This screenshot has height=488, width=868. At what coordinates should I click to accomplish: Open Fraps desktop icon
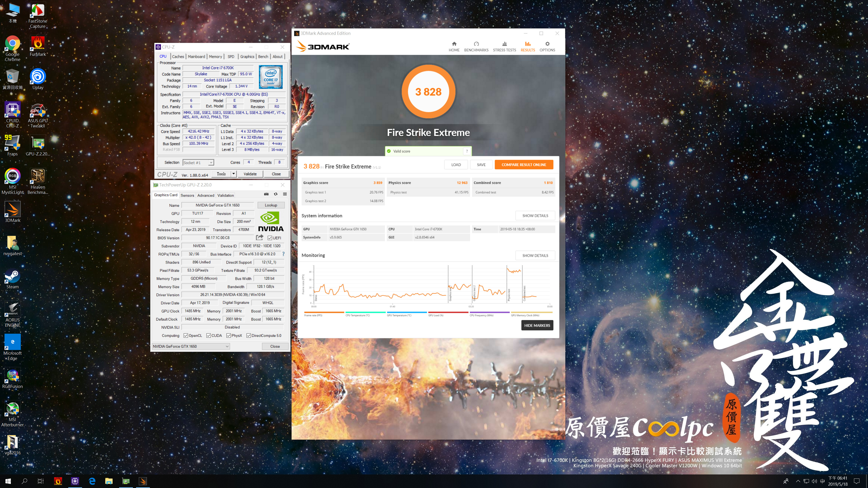[12, 145]
